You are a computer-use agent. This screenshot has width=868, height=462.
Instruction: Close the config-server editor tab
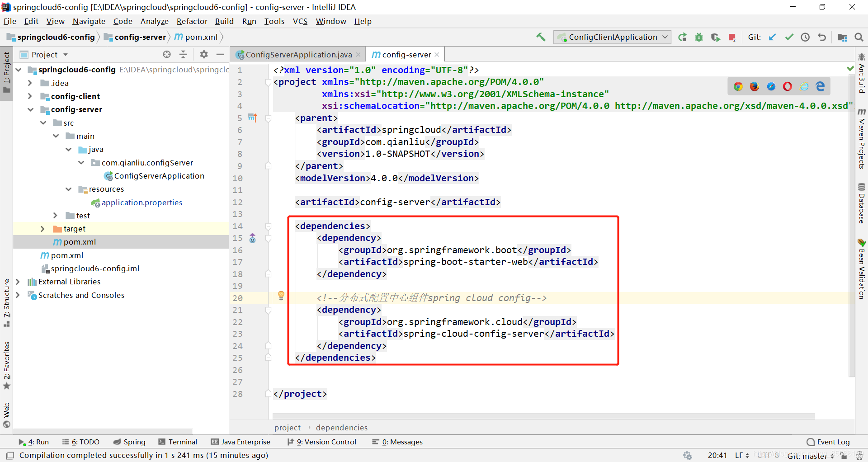point(437,55)
